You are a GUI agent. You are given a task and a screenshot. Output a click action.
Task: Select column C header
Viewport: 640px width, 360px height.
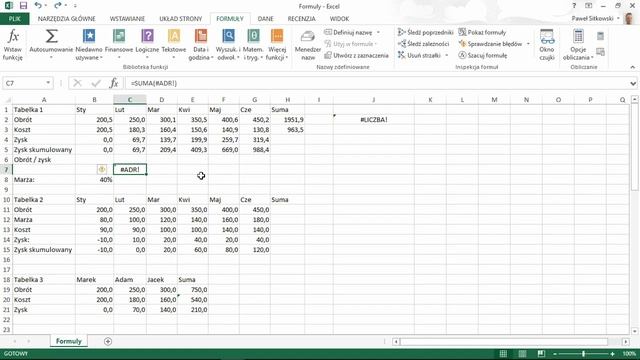click(x=130, y=100)
